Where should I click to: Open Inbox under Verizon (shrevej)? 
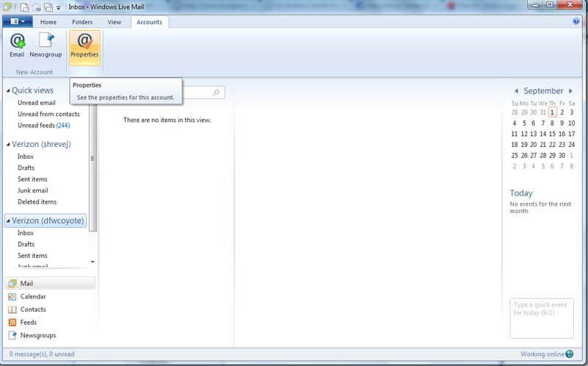pyautogui.click(x=26, y=157)
